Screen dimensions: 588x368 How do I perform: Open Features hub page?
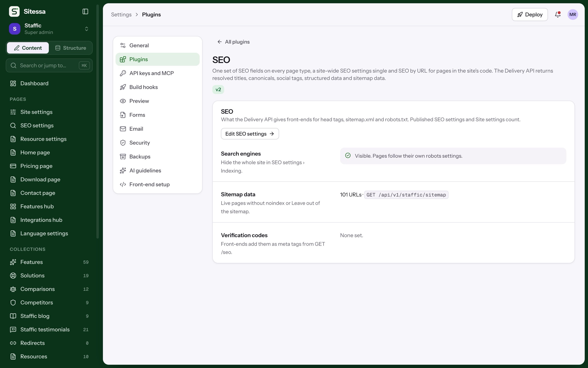pyautogui.click(x=49, y=206)
